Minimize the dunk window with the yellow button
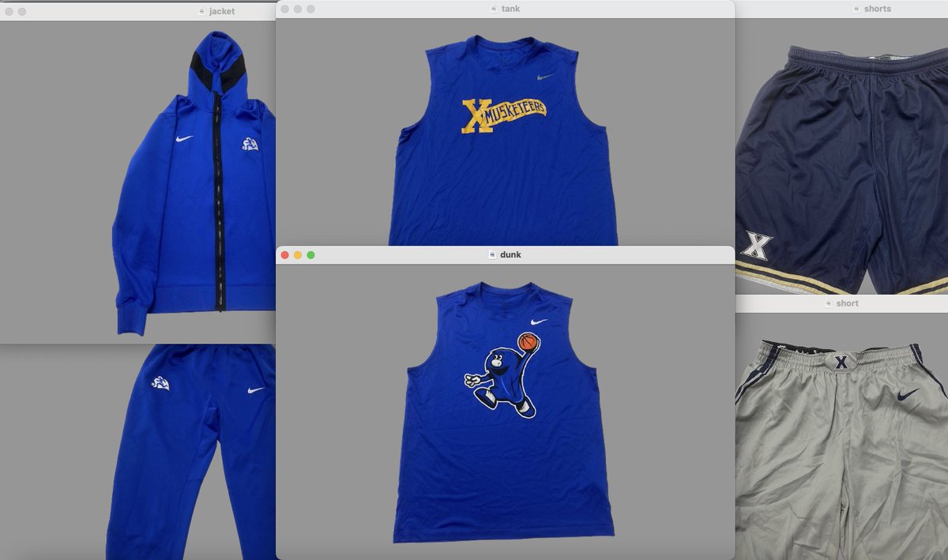The height and width of the screenshot is (560, 948). tap(298, 255)
